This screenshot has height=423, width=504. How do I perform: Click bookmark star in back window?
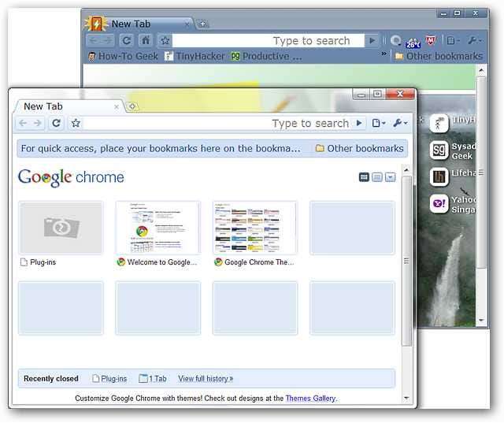click(165, 40)
